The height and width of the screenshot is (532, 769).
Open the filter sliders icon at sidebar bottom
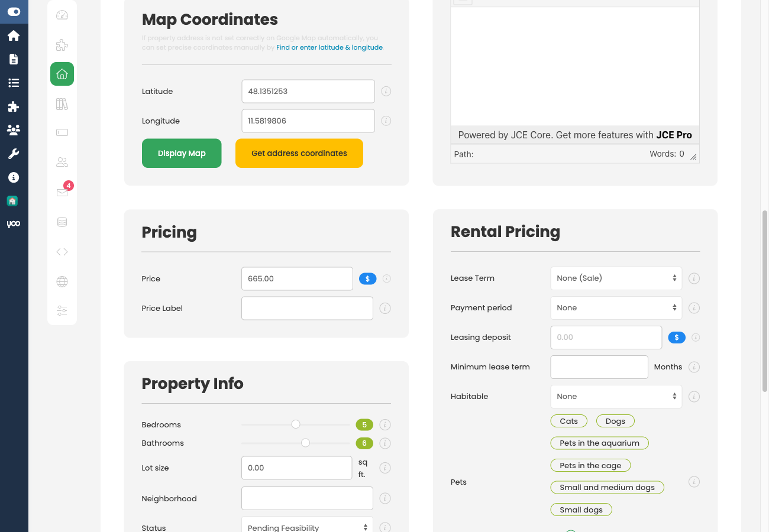pyautogui.click(x=62, y=310)
